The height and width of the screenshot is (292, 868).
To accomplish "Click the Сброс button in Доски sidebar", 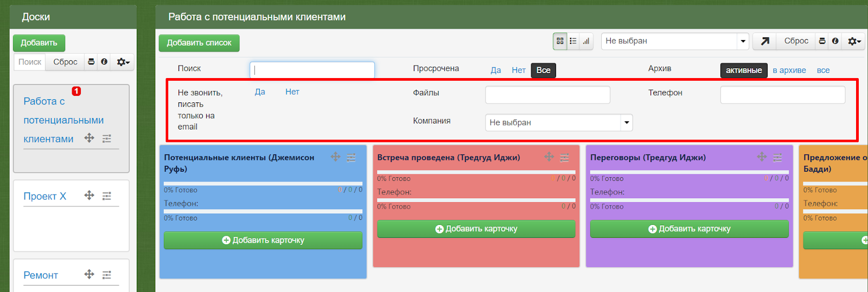I will click(65, 62).
